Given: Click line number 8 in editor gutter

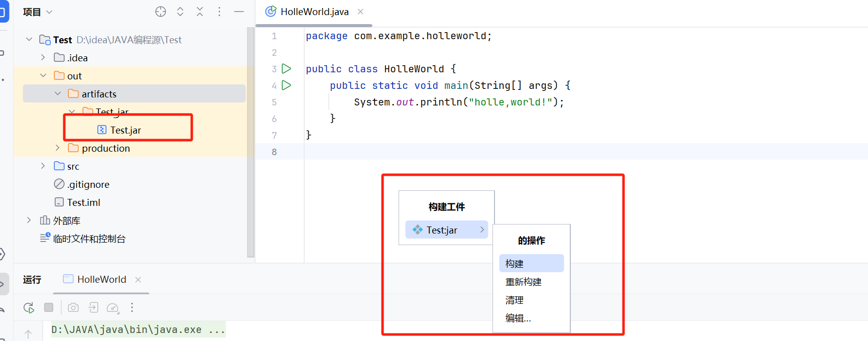Looking at the screenshot, I should (274, 152).
